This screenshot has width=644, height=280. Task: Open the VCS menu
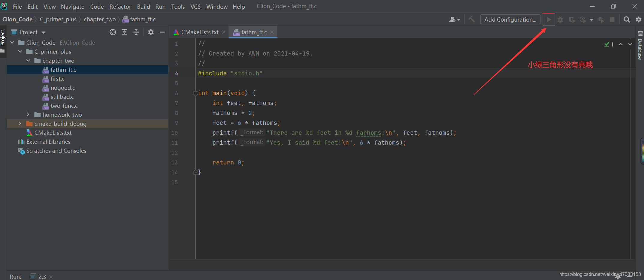pos(196,7)
